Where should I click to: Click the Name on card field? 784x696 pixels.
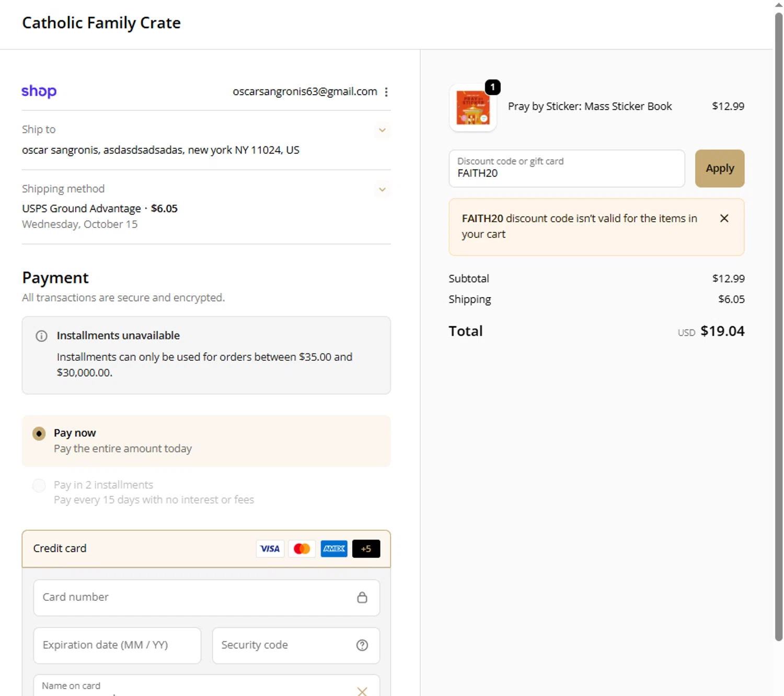point(206,686)
